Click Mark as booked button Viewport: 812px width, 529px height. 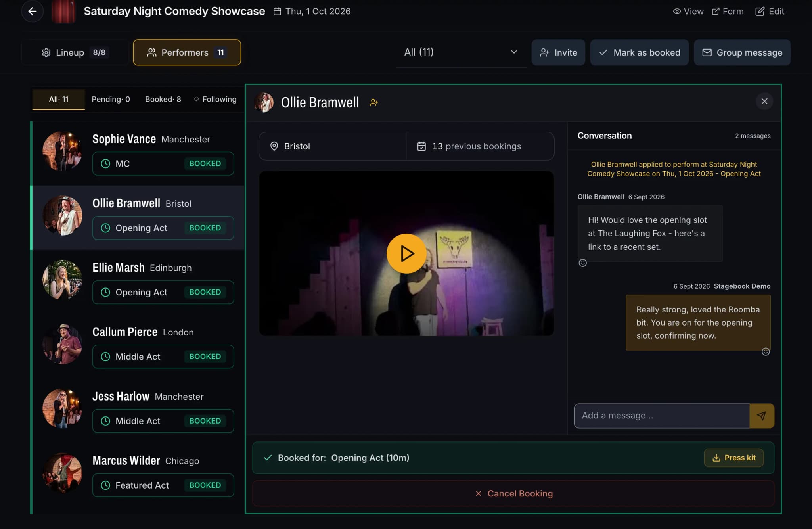[x=640, y=52]
